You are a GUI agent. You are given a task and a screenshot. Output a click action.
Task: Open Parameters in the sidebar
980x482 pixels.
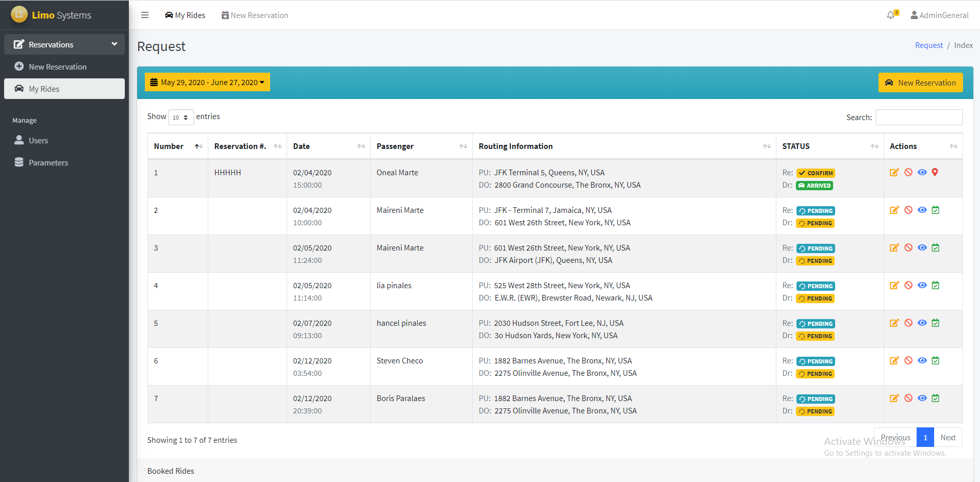coord(48,162)
